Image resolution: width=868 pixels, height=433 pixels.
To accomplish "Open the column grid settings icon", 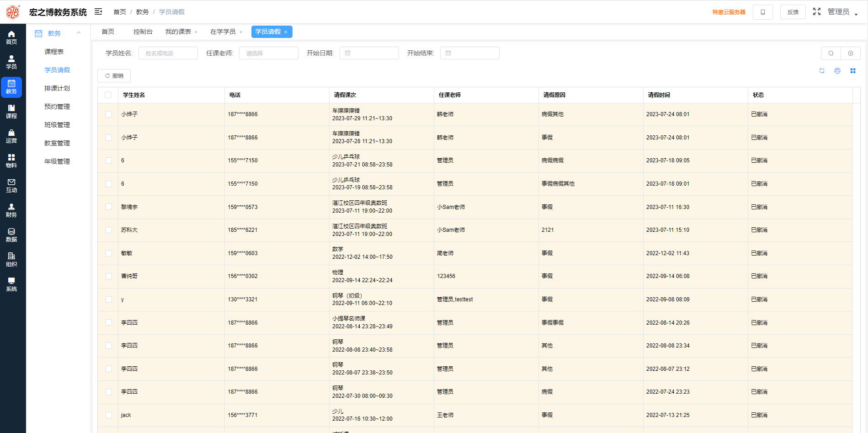I will tap(853, 71).
